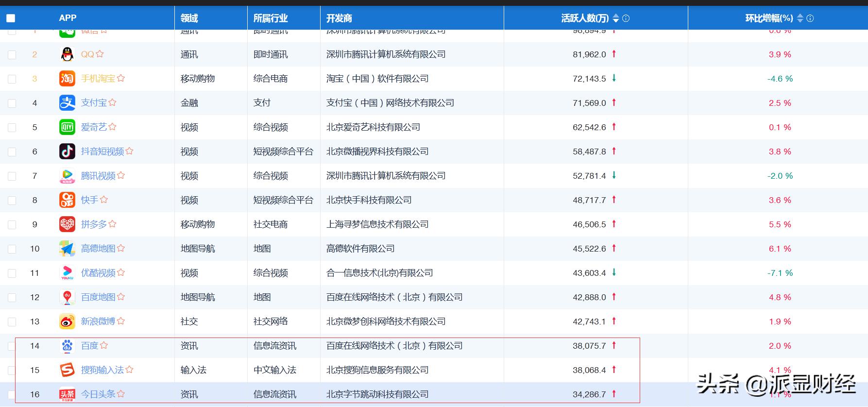Image resolution: width=868 pixels, height=407 pixels.
Task: Click the iQIYI app icon
Action: tap(67, 127)
